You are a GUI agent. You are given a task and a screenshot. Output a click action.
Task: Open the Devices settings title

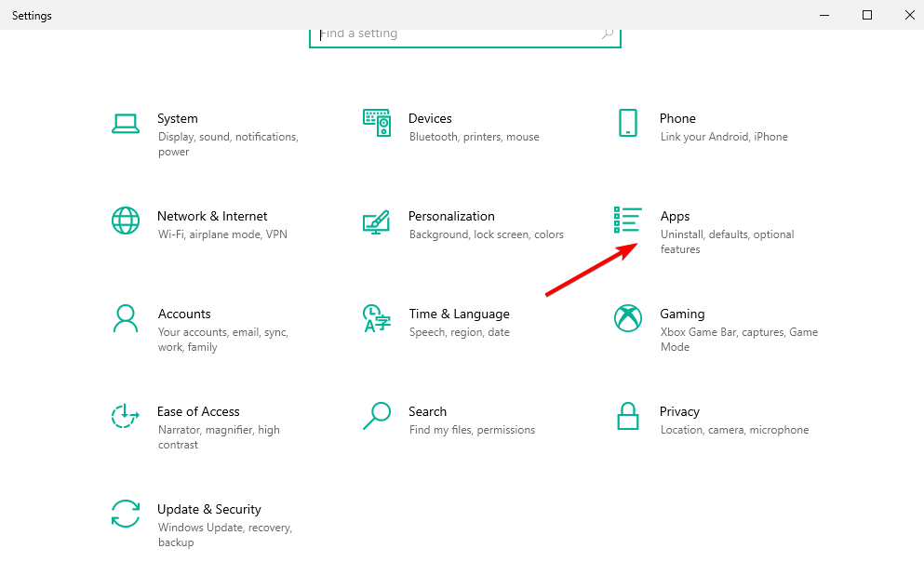[430, 118]
